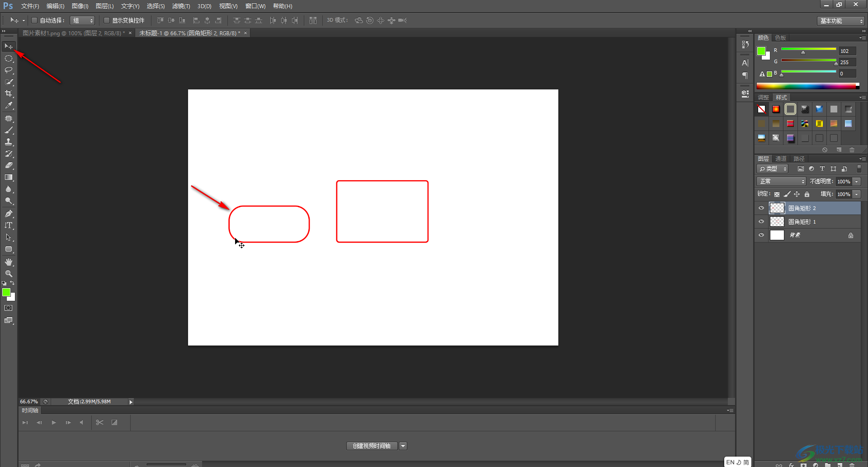Hide the 圆角矩形 2 layer

(761, 208)
